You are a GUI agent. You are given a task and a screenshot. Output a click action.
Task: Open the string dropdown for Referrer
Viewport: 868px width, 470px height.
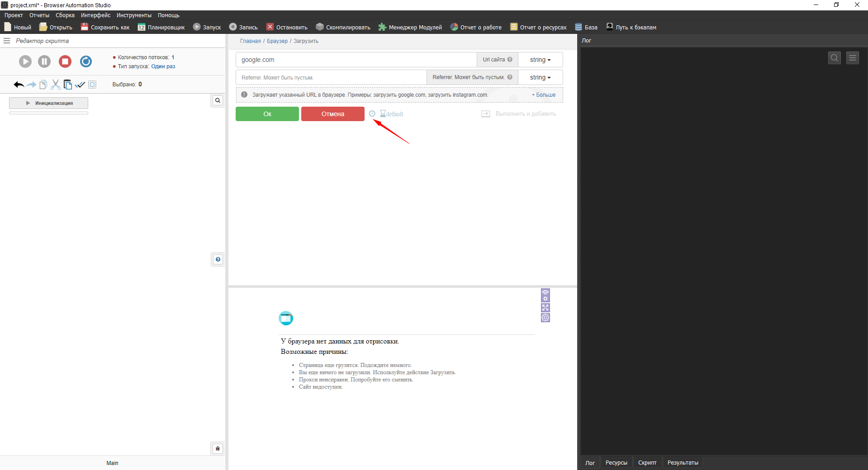(540, 78)
